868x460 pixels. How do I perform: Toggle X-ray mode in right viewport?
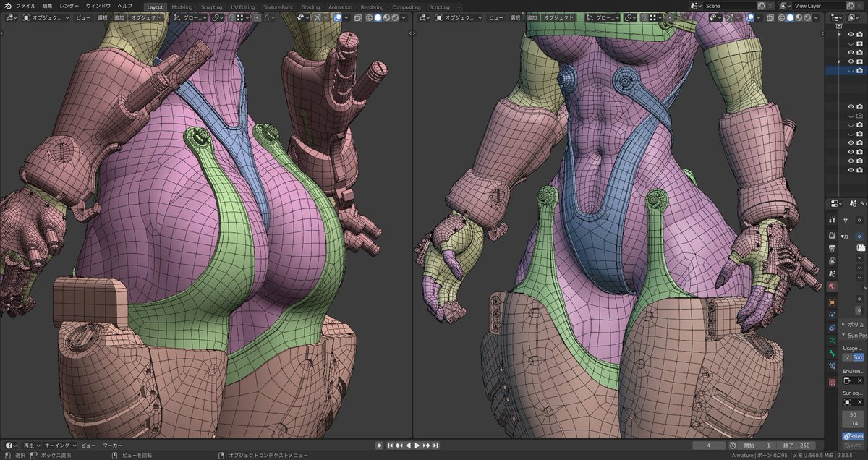(x=769, y=17)
